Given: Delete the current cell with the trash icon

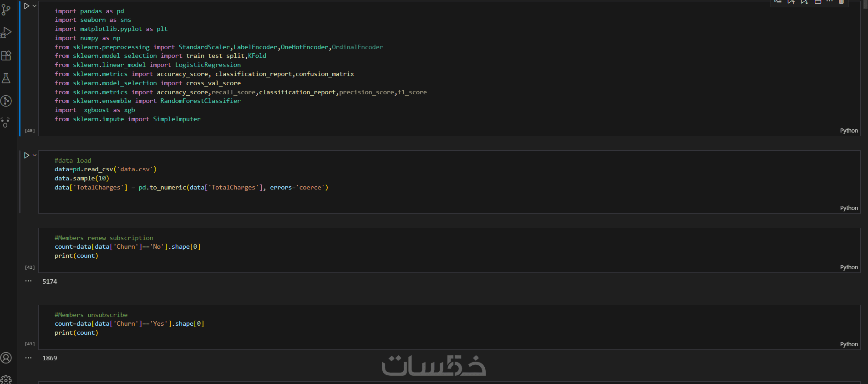Looking at the screenshot, I should point(841,2).
